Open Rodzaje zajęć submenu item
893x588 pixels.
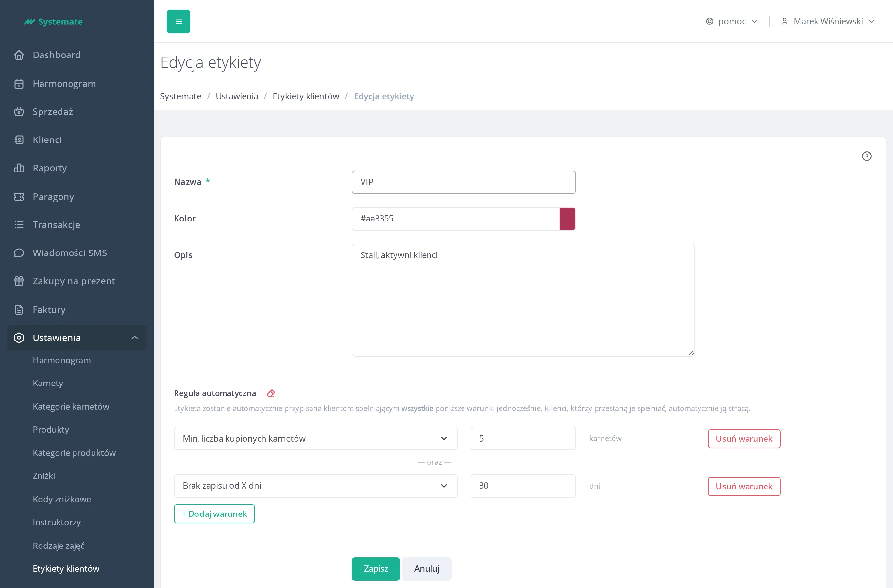point(59,546)
